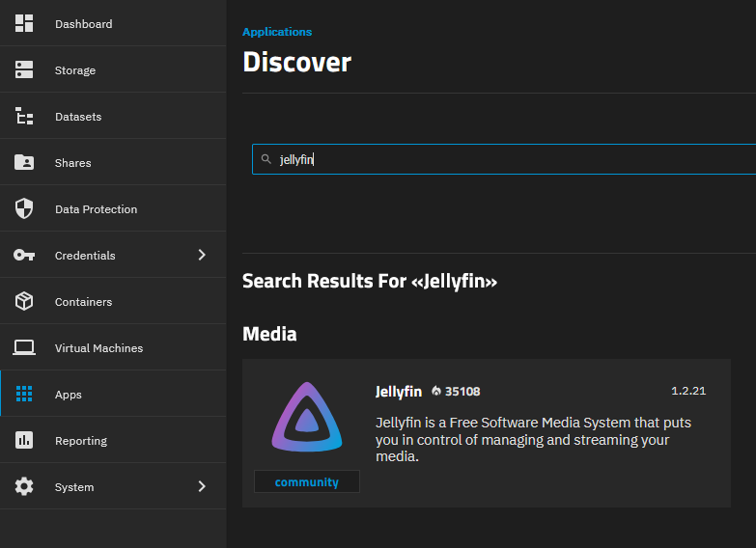
Task: Click the Dashboard grid icon
Action: click(24, 23)
